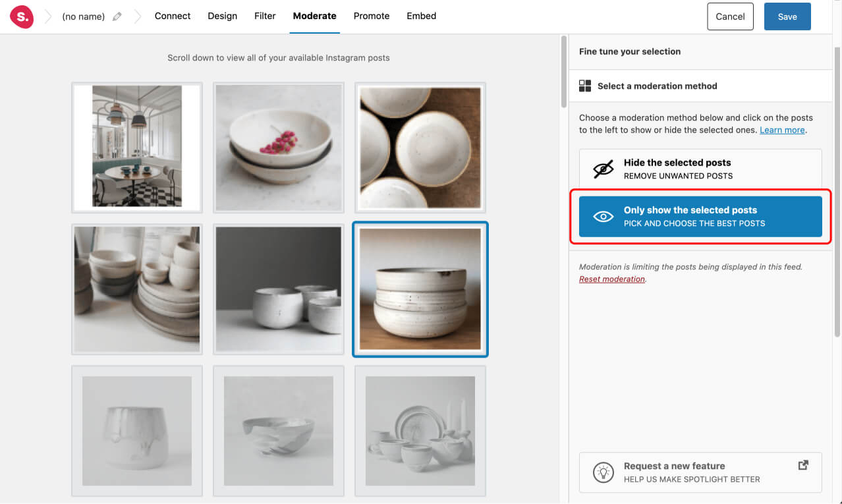The width and height of the screenshot is (842, 504).
Task: Go to the Filter tab
Action: 265,16
